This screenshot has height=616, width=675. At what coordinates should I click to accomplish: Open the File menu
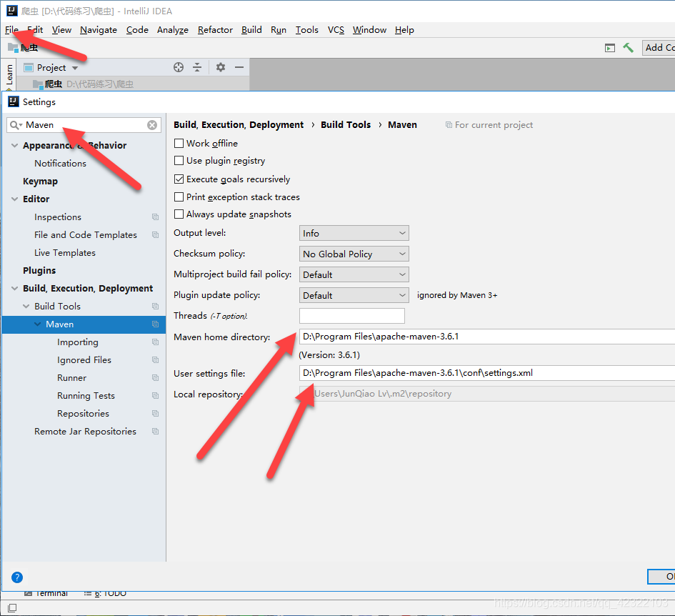point(11,30)
